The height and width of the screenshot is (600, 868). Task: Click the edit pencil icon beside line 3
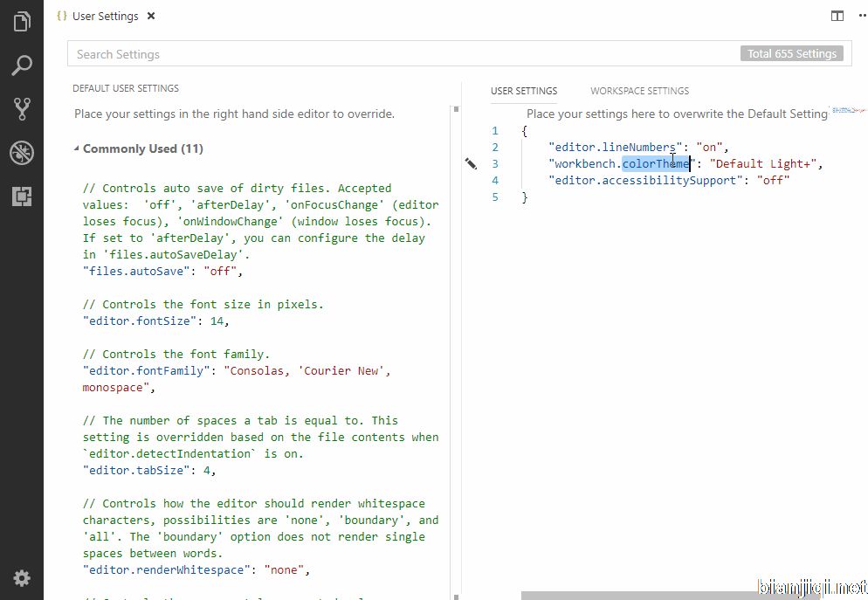click(x=471, y=163)
